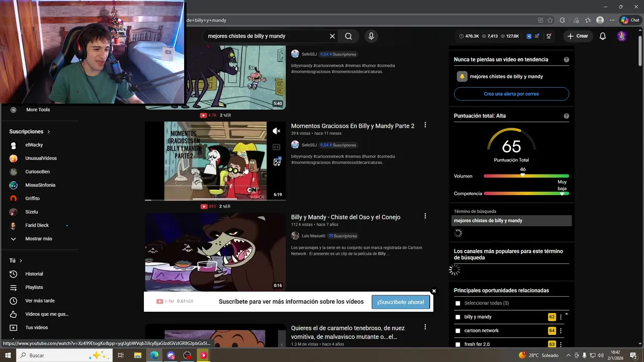This screenshot has width=644, height=362.
Task: Open help for trending video alert panel
Action: coord(567,59)
